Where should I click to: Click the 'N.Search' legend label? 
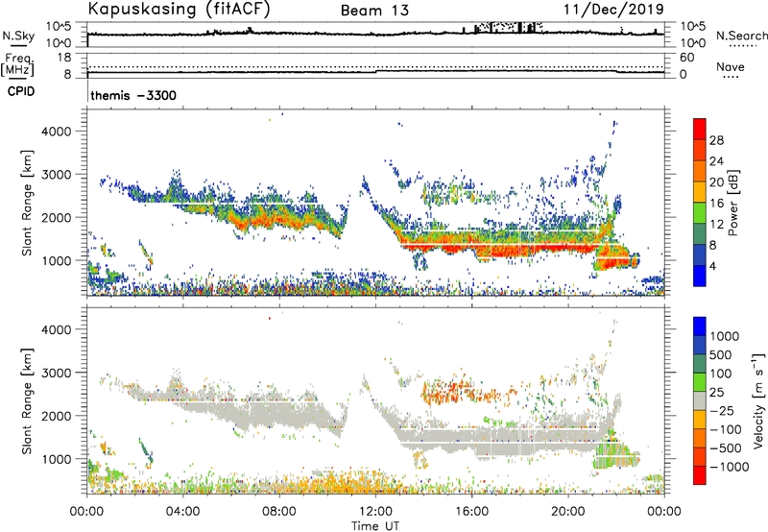pos(741,36)
